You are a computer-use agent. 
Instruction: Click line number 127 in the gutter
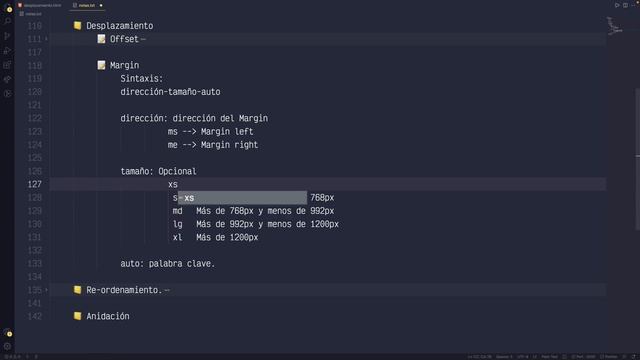[x=35, y=184]
